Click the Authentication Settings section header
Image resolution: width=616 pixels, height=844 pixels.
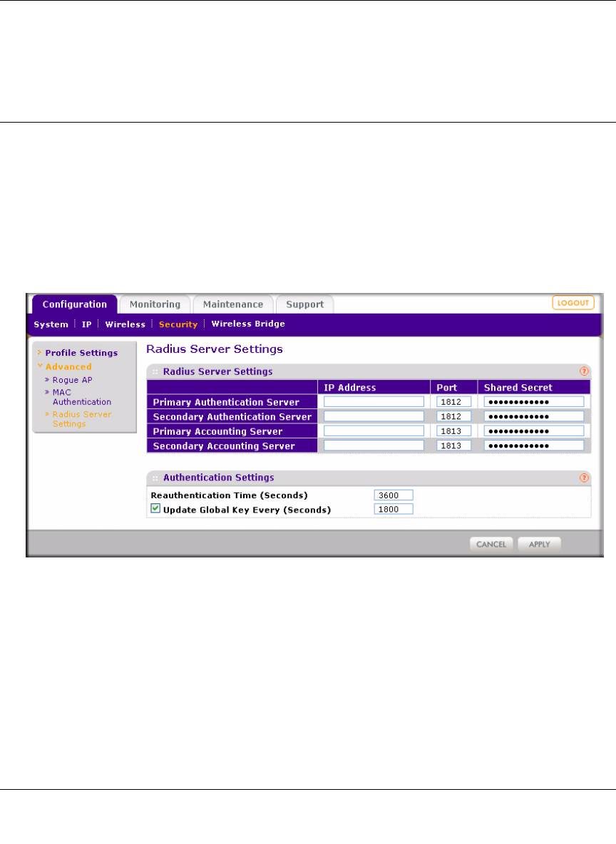pyautogui.click(x=219, y=478)
